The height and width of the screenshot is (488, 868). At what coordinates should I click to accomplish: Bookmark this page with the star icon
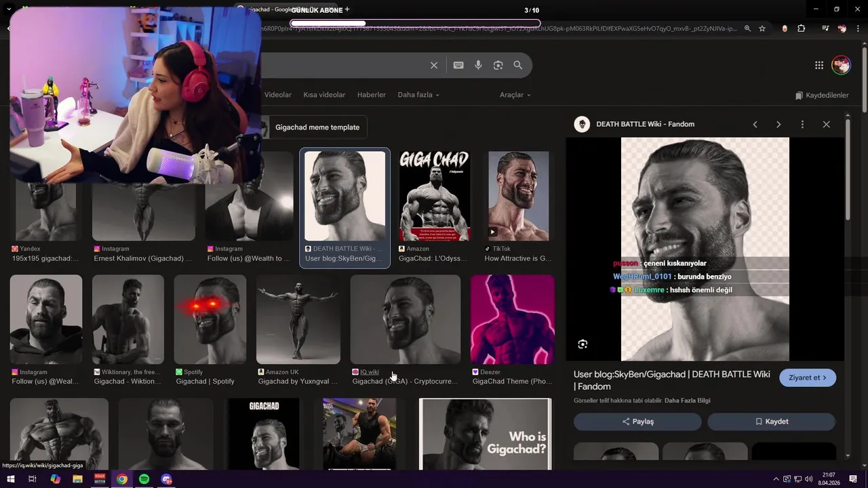[x=762, y=28]
